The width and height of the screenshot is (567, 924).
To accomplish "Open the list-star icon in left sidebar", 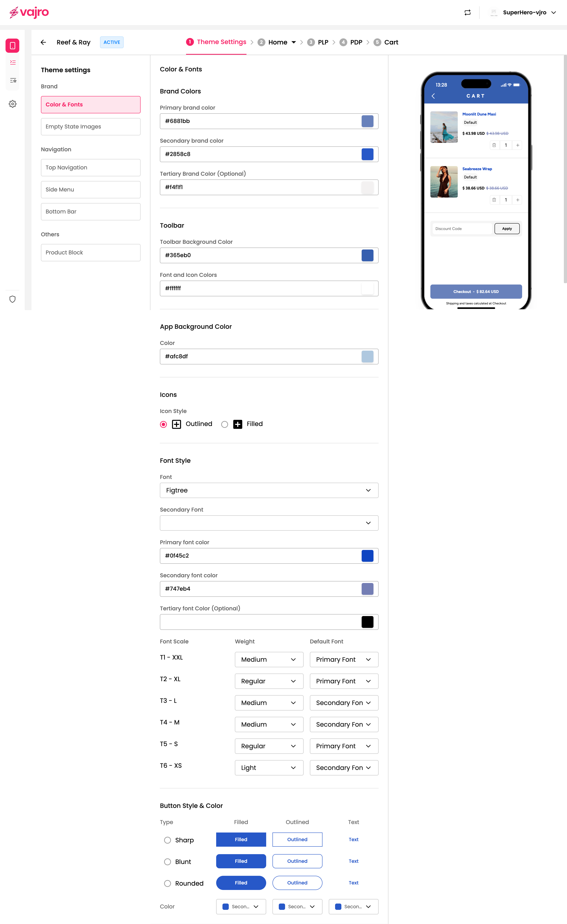I will [x=13, y=80].
